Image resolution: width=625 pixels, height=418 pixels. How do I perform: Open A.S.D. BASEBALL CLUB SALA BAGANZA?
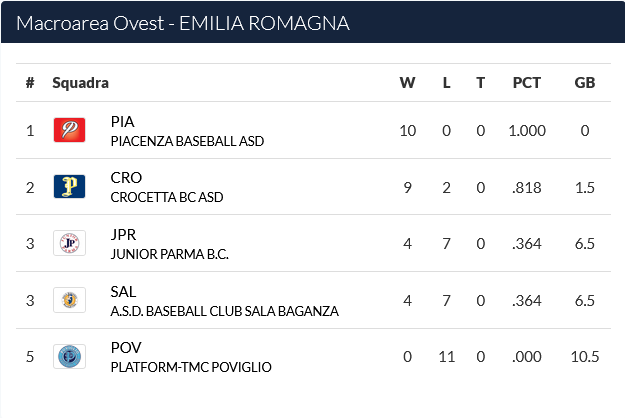click(x=224, y=311)
